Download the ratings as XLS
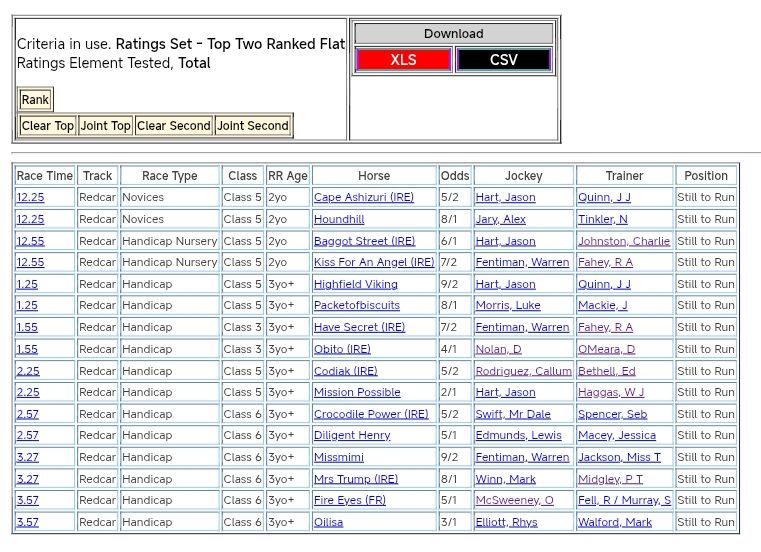 click(403, 60)
